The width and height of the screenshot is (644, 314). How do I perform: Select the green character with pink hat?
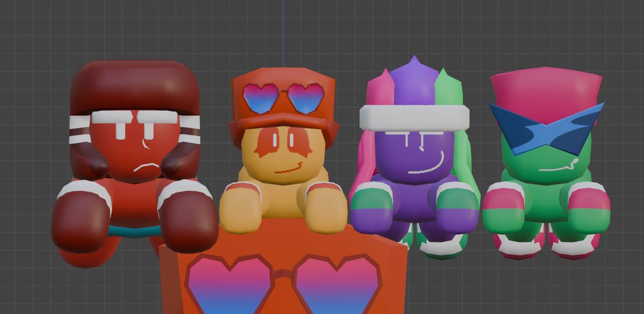pos(546,162)
